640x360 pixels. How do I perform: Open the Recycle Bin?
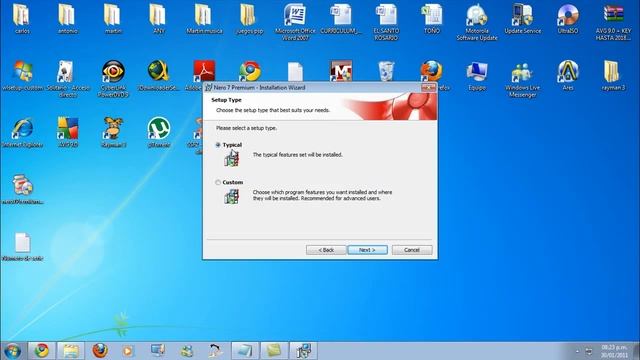(386, 71)
